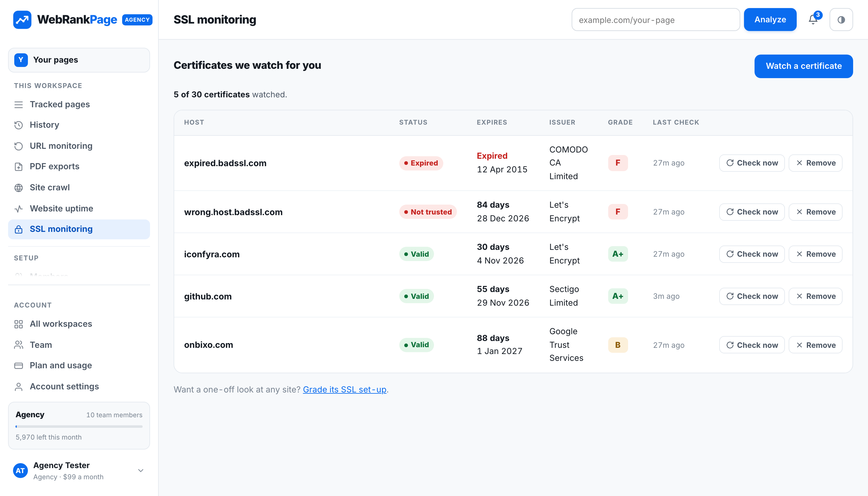This screenshot has width=868, height=496.
Task: Open the Grade its SSL set-up link
Action: [344, 389]
